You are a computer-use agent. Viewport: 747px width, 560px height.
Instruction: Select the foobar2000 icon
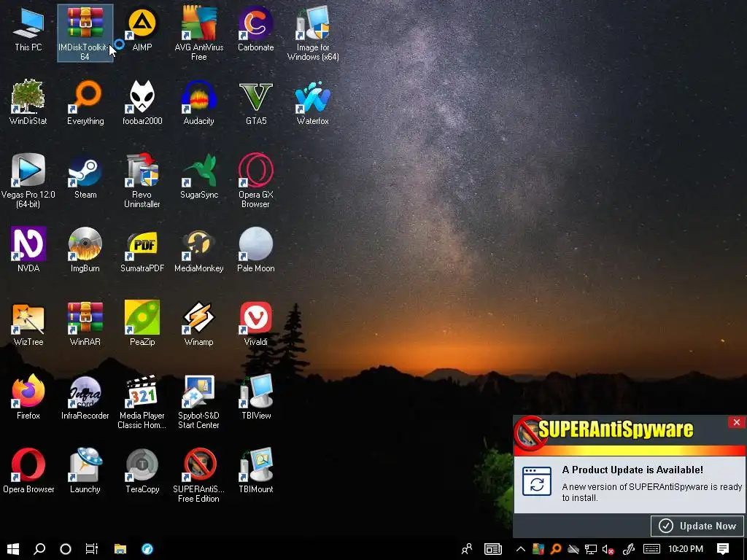point(142,104)
